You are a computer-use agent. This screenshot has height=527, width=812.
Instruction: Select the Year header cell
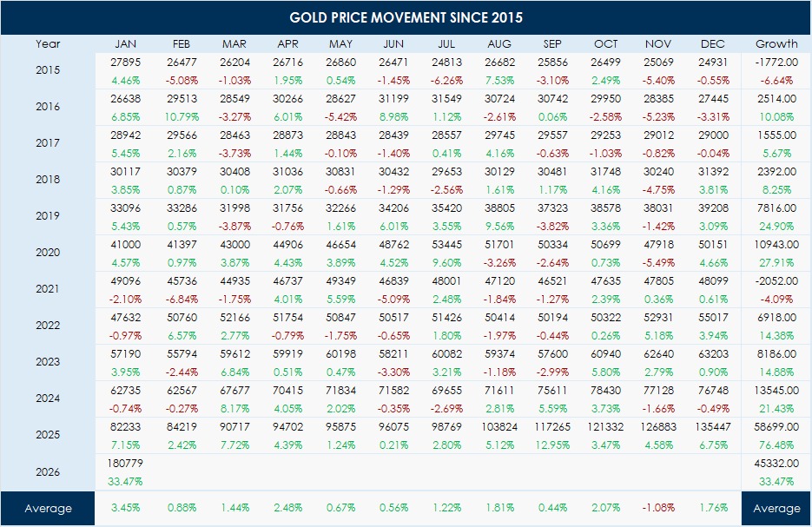pyautogui.click(x=48, y=44)
